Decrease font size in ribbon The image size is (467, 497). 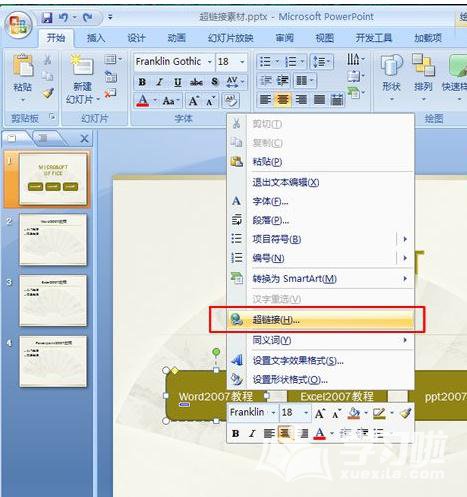pos(211,100)
